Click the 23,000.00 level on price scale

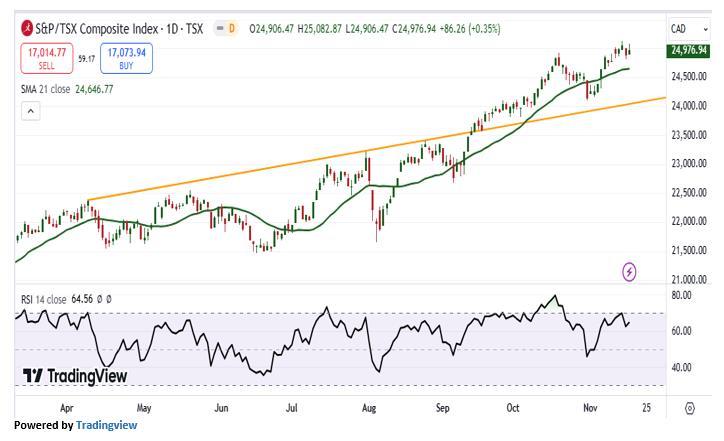pos(689,163)
